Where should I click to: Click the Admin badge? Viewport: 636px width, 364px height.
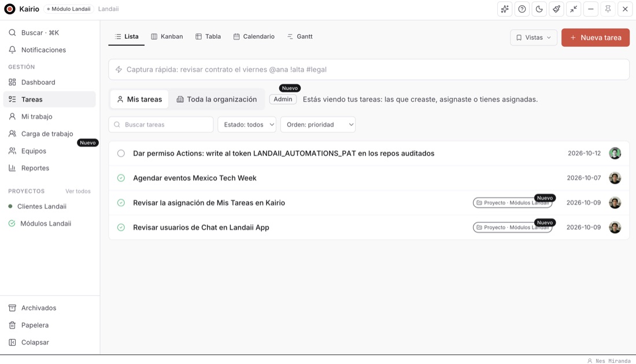(x=283, y=99)
